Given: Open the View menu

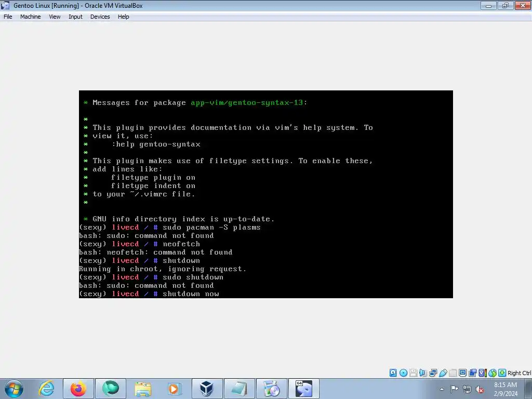Looking at the screenshot, I should pyautogui.click(x=55, y=17).
